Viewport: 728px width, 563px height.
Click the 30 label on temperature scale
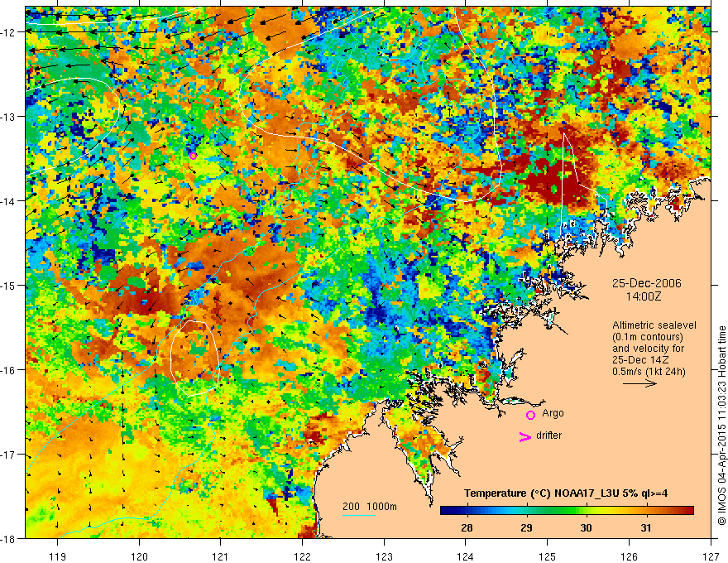click(x=586, y=527)
